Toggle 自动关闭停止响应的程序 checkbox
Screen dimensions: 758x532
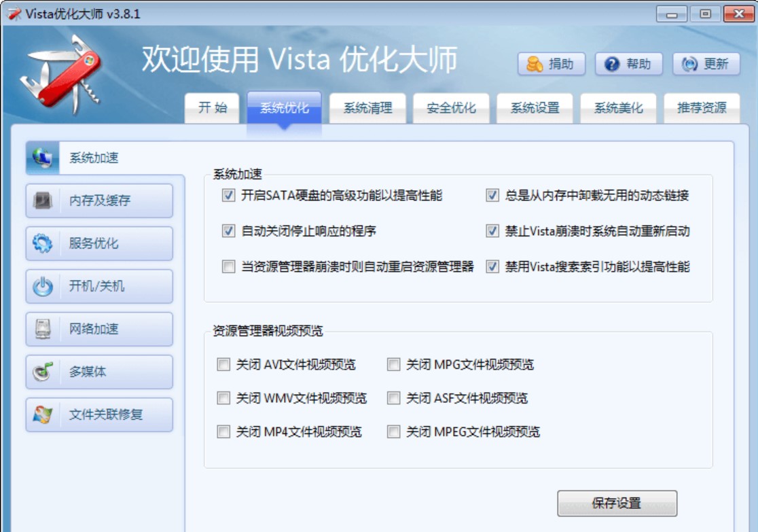point(228,231)
